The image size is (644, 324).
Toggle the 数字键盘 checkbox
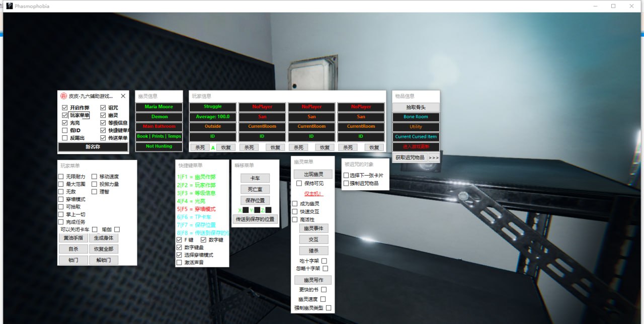click(x=179, y=248)
